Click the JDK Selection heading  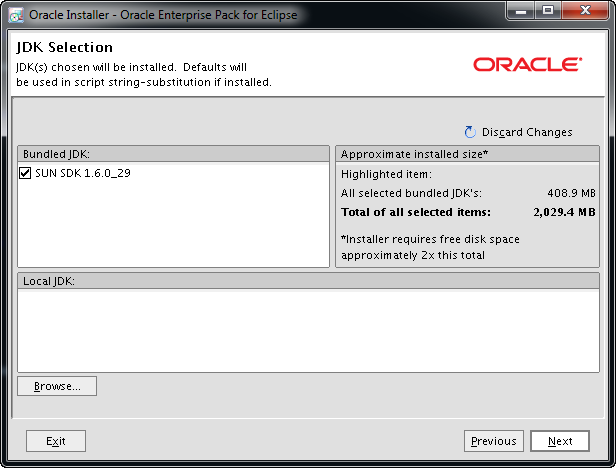64,47
